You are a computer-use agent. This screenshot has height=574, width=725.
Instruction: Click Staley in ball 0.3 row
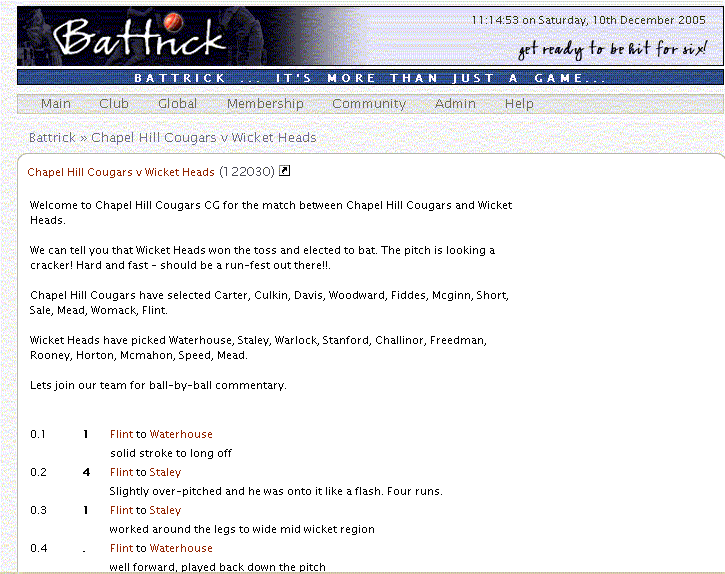tap(165, 510)
